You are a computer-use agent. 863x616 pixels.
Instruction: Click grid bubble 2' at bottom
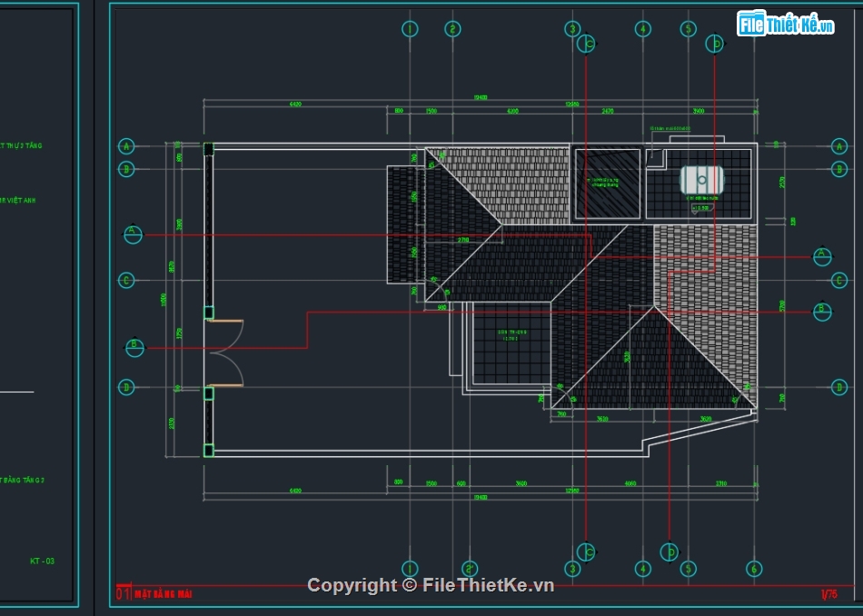pos(470,569)
